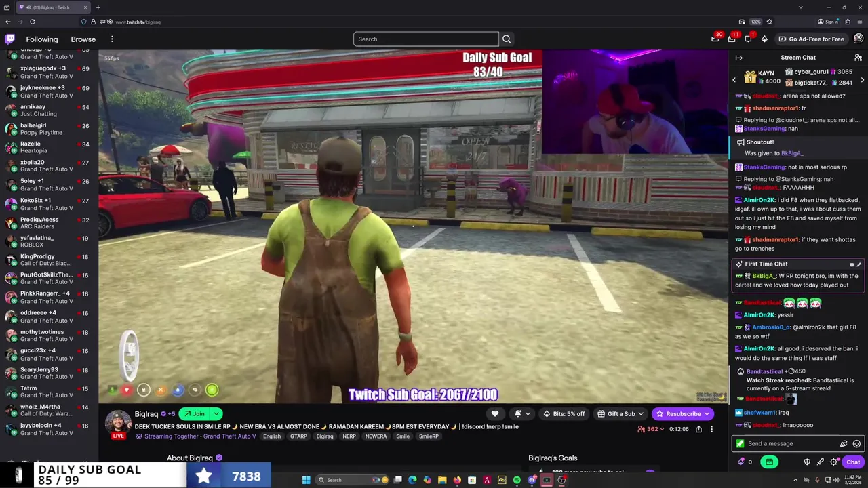This screenshot has height=488, width=868.
Task: Click the SmileRP tag
Action: pyautogui.click(x=429, y=436)
